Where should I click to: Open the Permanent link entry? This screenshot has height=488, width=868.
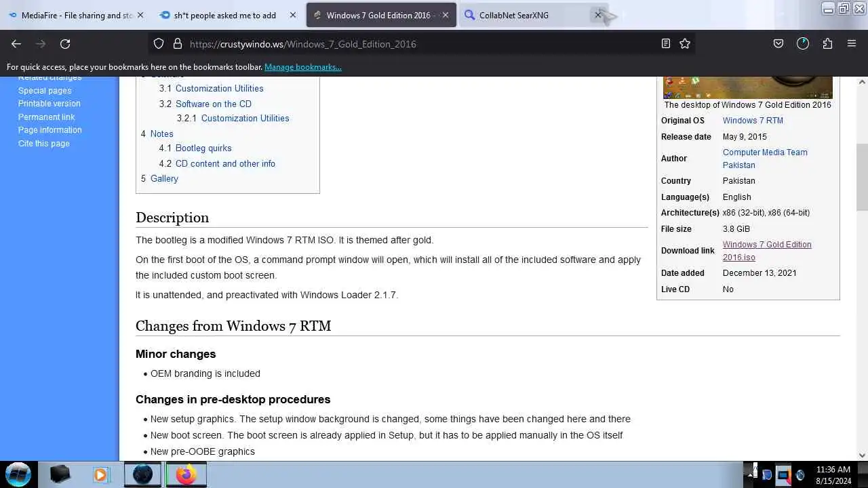(x=47, y=117)
